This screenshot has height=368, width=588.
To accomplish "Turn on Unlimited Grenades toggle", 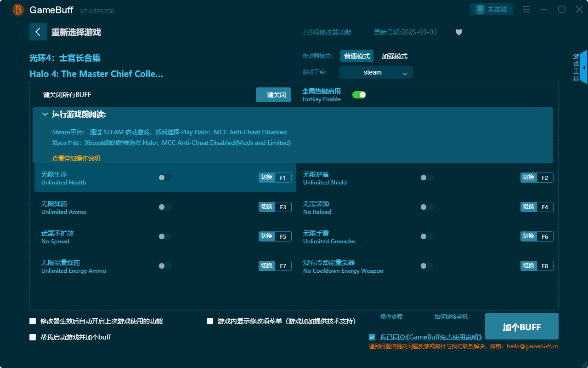I will 426,236.
